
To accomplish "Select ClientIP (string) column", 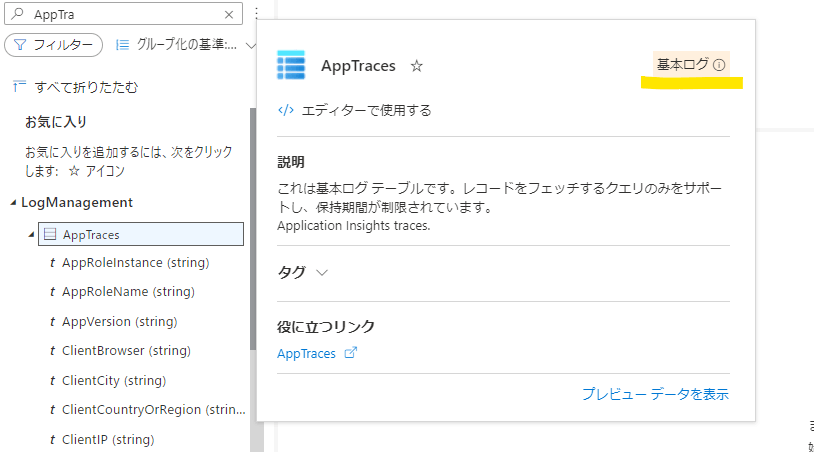I will coord(108,440).
